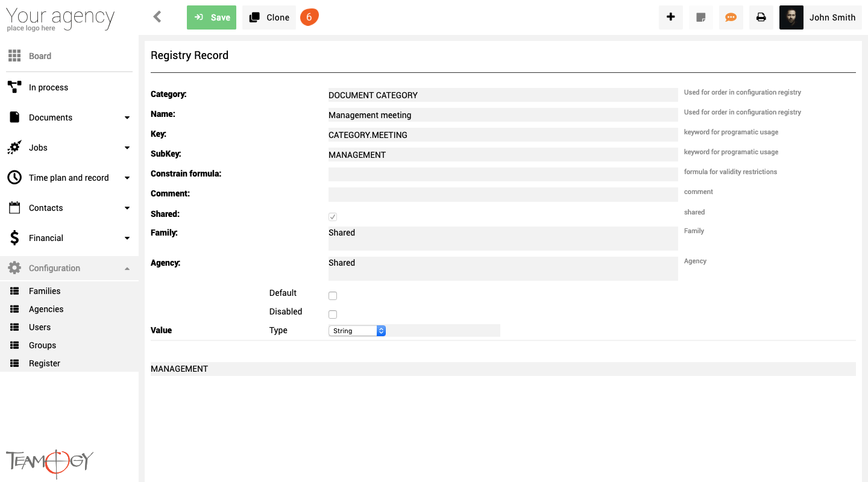Click the Jobs gear-burst icon

click(x=14, y=148)
